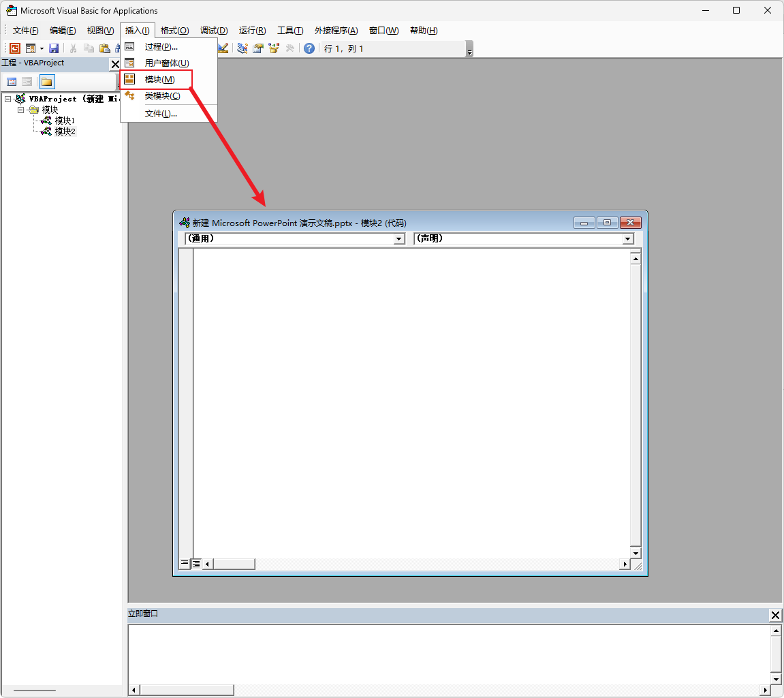The height and width of the screenshot is (698, 784).
Task: Open the 窗口(W) menu
Action: (x=384, y=31)
